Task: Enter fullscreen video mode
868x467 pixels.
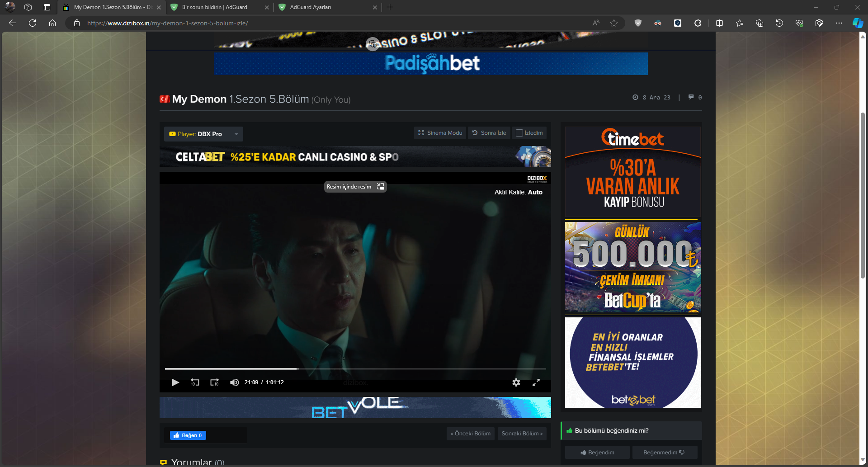Action: click(536, 382)
